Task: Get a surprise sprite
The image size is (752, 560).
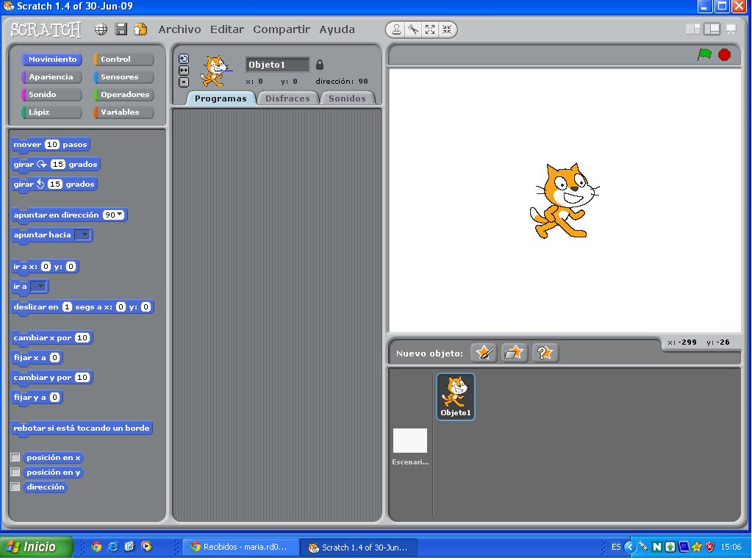Action: [545, 352]
